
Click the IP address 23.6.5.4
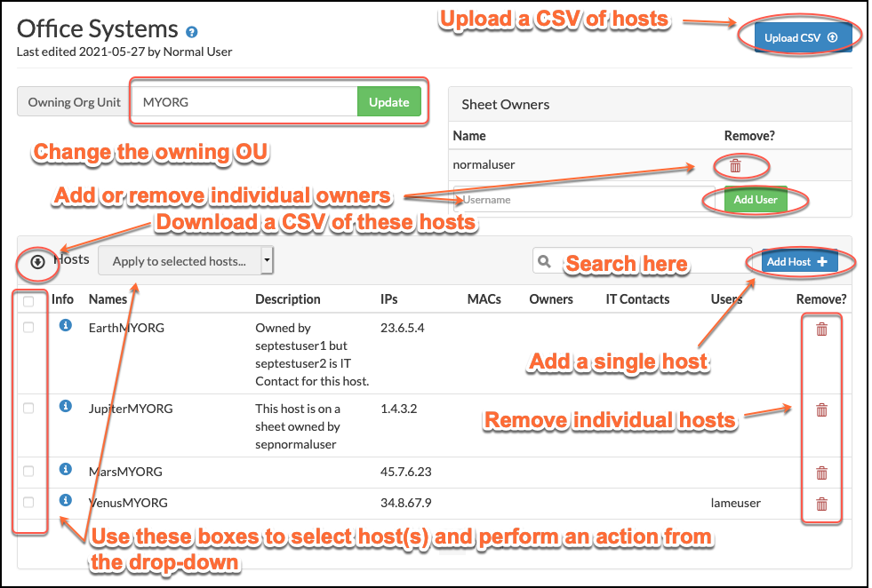point(402,328)
